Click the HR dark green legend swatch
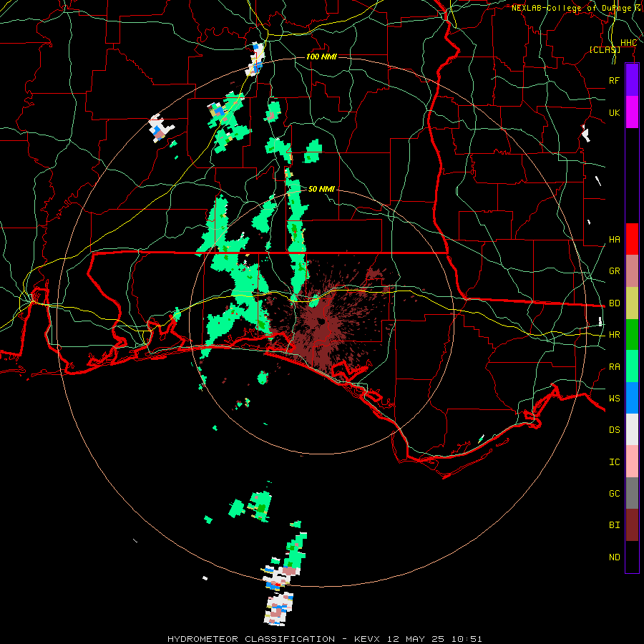The width and height of the screenshot is (644, 644). point(632,335)
